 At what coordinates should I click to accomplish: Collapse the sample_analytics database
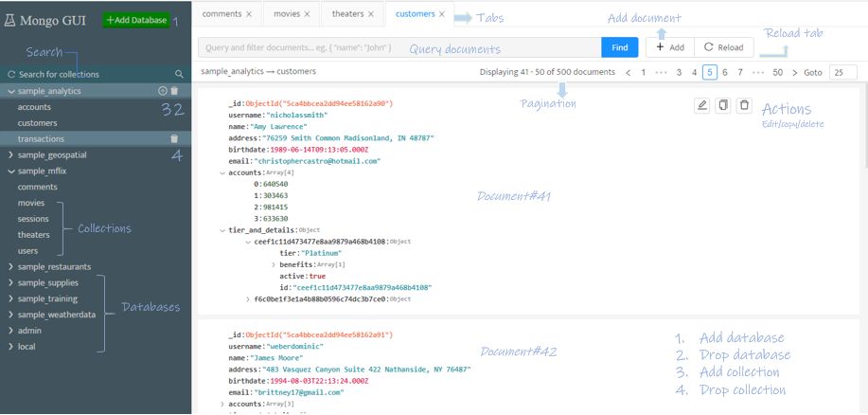click(x=11, y=91)
